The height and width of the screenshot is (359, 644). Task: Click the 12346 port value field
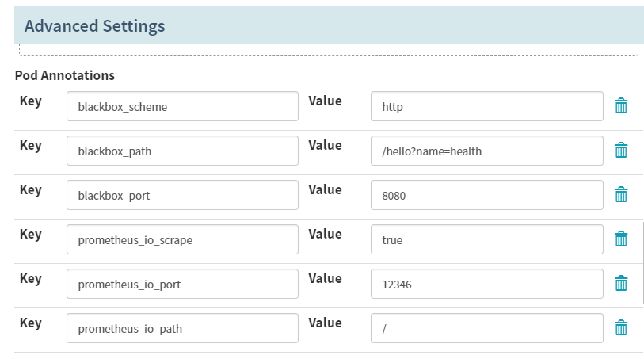coord(486,284)
